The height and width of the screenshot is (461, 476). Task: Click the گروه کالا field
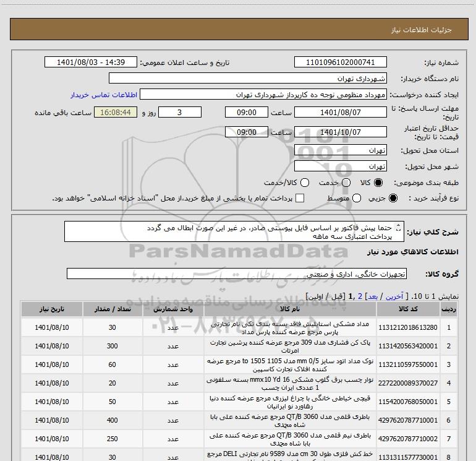click(x=237, y=274)
